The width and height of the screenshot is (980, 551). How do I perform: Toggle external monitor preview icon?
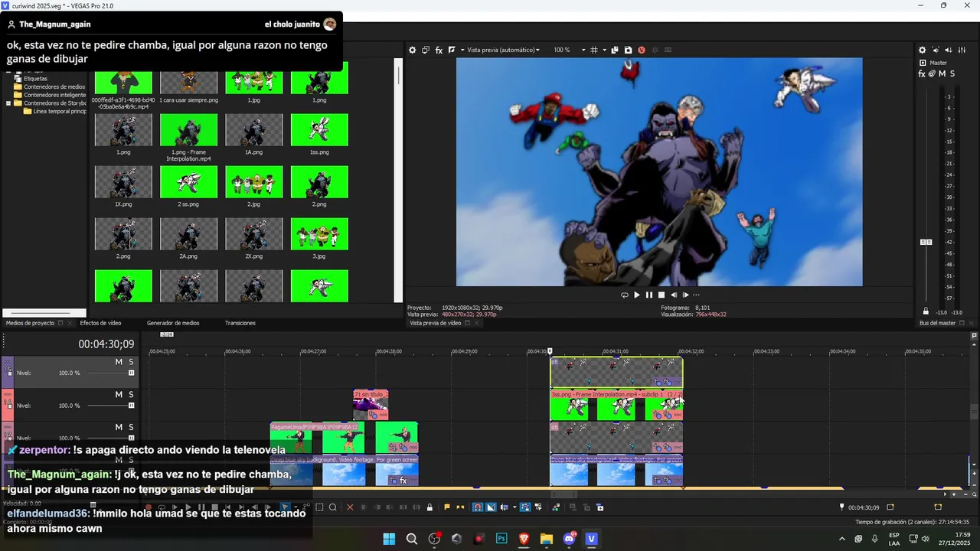pyautogui.click(x=425, y=50)
